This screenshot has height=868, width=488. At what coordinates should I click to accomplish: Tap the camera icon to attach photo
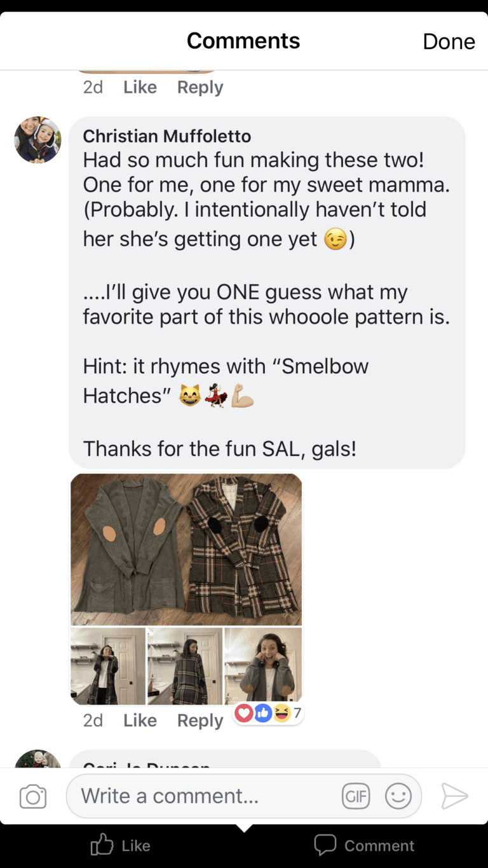point(33,796)
